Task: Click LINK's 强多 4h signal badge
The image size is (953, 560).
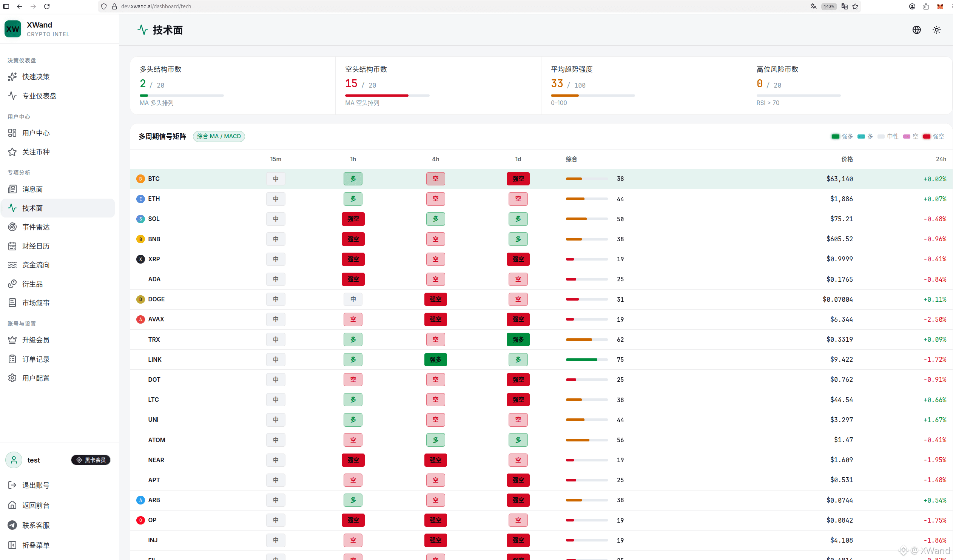Action: [x=435, y=359]
